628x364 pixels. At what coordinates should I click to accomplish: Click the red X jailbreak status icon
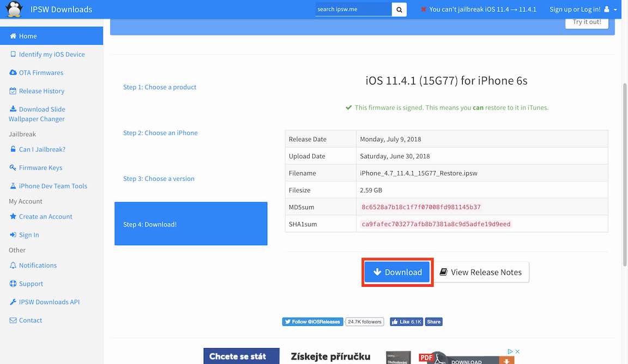click(424, 9)
